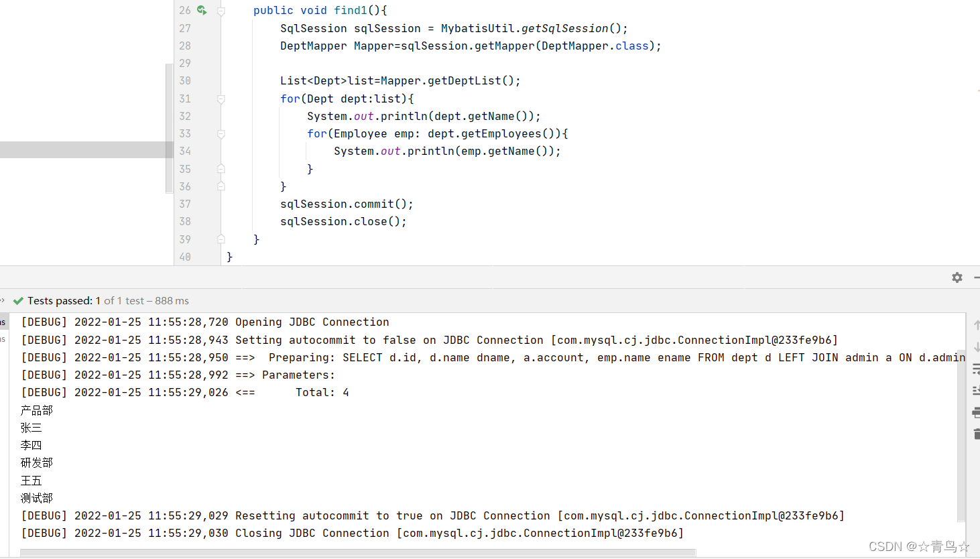Click line number 30 in gutter
Screen dimensions: 980x559
[185, 80]
